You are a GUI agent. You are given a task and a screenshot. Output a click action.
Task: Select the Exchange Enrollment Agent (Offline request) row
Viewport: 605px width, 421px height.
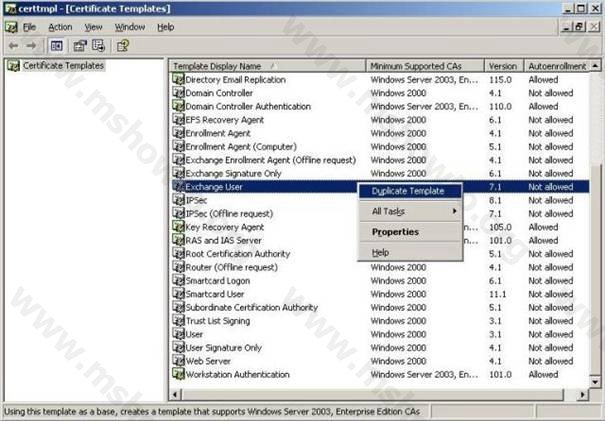[270, 160]
